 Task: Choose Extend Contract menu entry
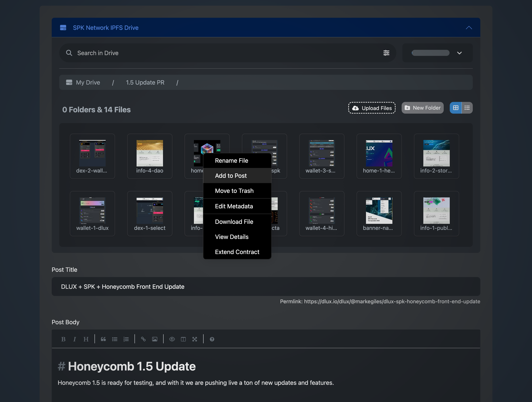point(237,252)
